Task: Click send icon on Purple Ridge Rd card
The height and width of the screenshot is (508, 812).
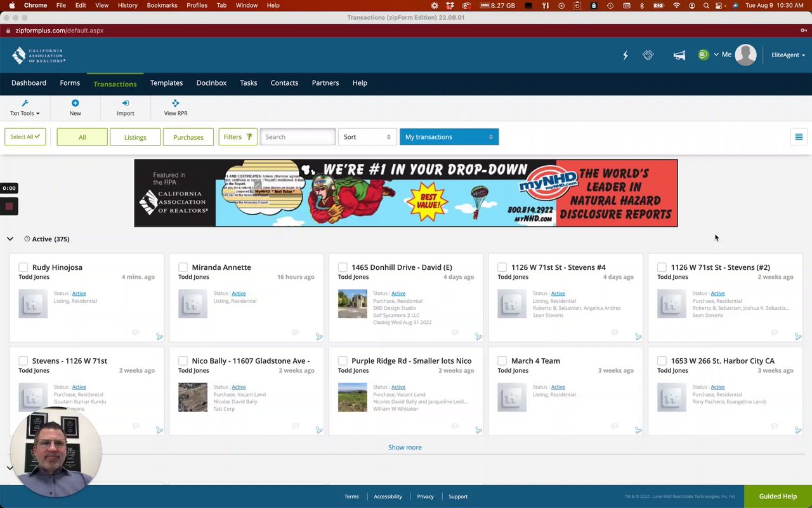Action: [478, 430]
